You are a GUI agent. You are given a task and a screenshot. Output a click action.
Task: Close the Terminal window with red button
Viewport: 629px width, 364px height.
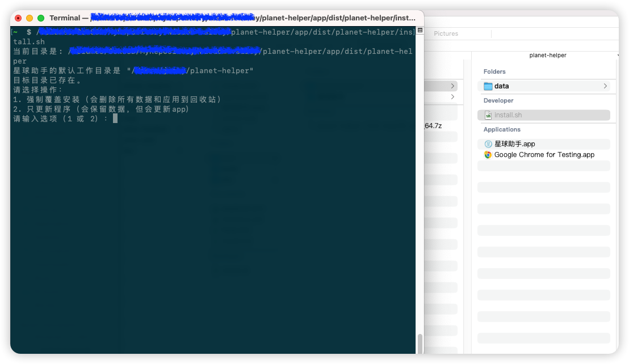pyautogui.click(x=18, y=18)
